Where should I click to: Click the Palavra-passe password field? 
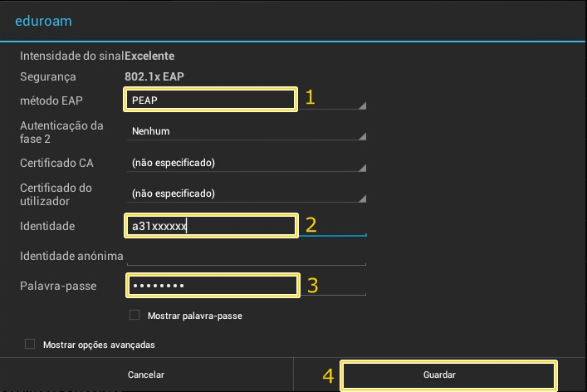pos(247,286)
